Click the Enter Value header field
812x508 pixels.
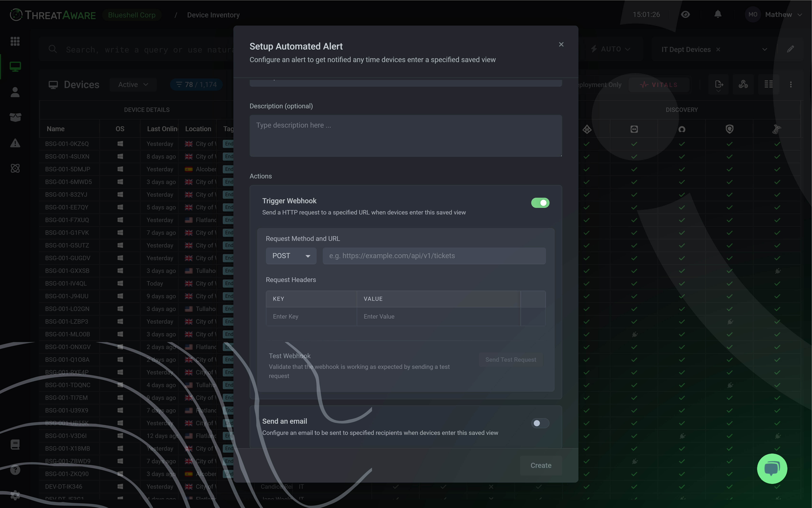(x=438, y=317)
